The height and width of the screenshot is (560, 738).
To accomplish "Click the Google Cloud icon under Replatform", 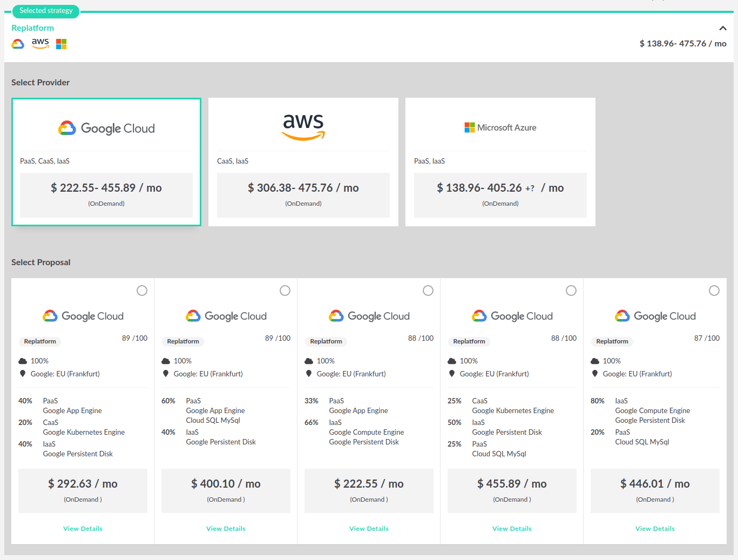I will (18, 44).
